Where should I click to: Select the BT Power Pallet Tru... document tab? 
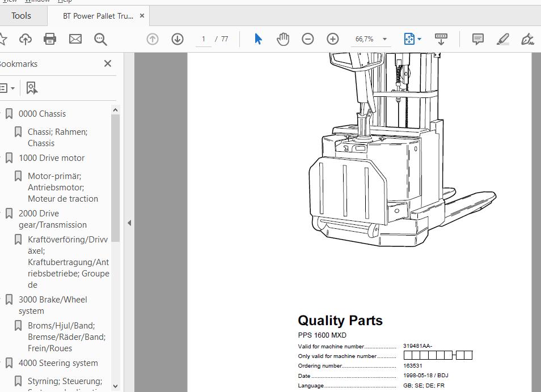[x=98, y=16]
